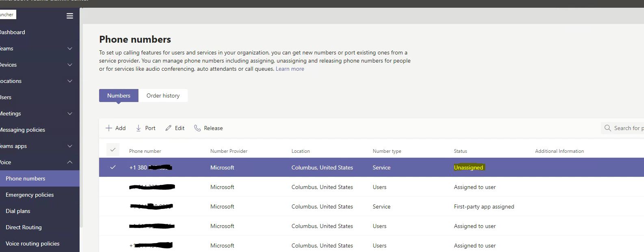Click Microsoft provider in the Unassigned row

pos(222,167)
